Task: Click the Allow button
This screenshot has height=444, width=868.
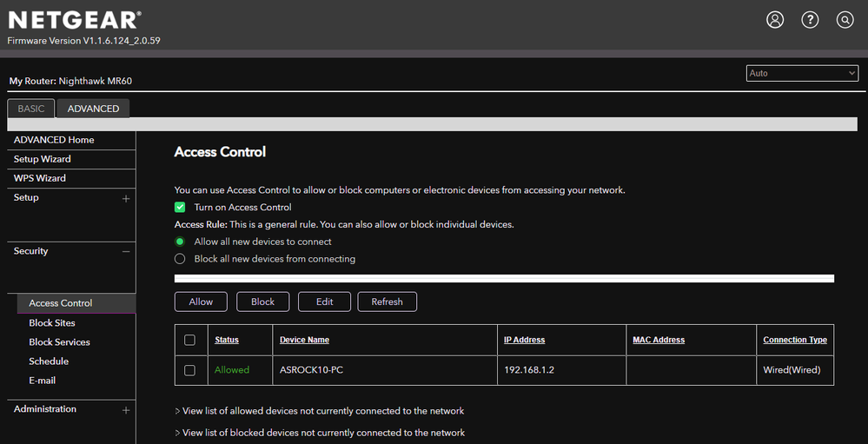Action: pos(201,302)
